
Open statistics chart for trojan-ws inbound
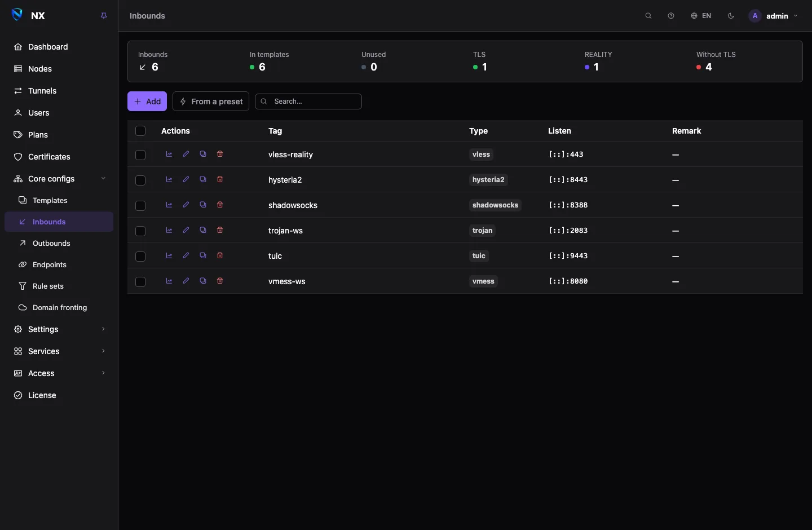[169, 230]
